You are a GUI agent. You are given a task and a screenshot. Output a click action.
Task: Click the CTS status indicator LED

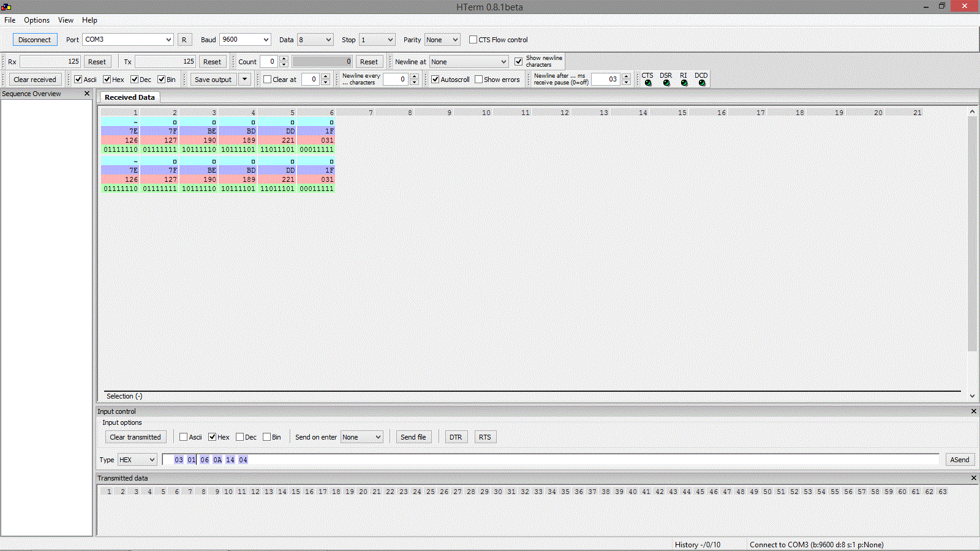(648, 83)
